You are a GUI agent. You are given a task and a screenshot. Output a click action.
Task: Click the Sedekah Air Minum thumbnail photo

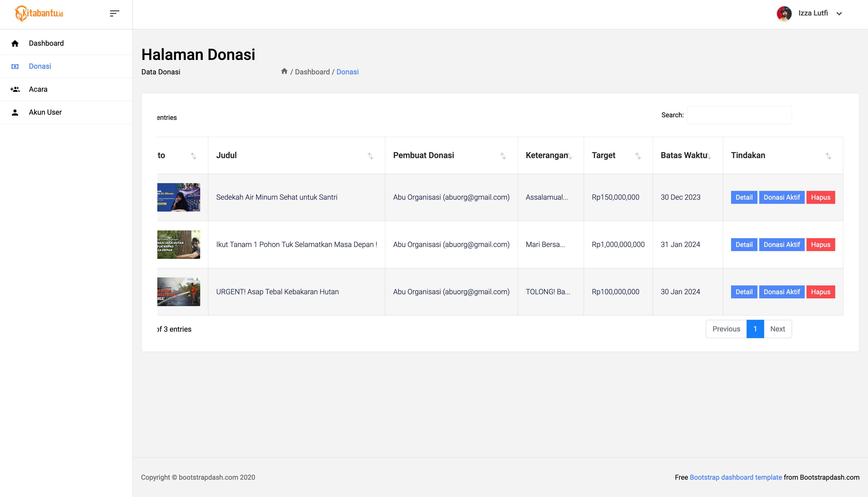[x=179, y=197]
